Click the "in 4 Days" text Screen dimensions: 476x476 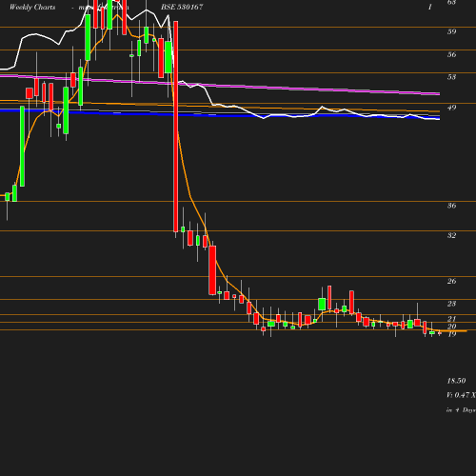pyautogui.click(x=461, y=410)
